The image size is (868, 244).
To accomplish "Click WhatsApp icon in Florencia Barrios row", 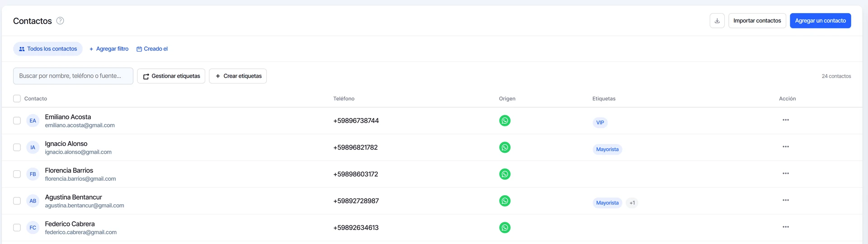I will (x=505, y=174).
